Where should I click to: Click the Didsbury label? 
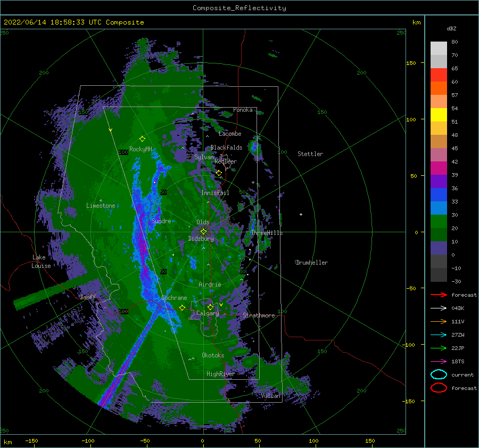pos(201,239)
